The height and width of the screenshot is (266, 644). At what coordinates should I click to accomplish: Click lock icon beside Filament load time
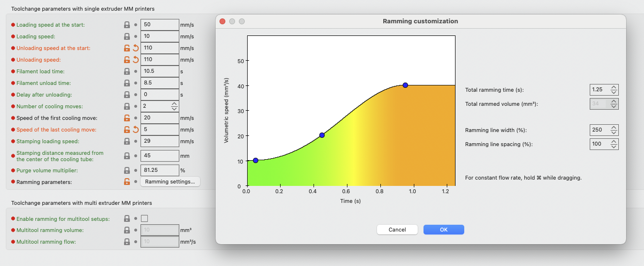pos(126,71)
